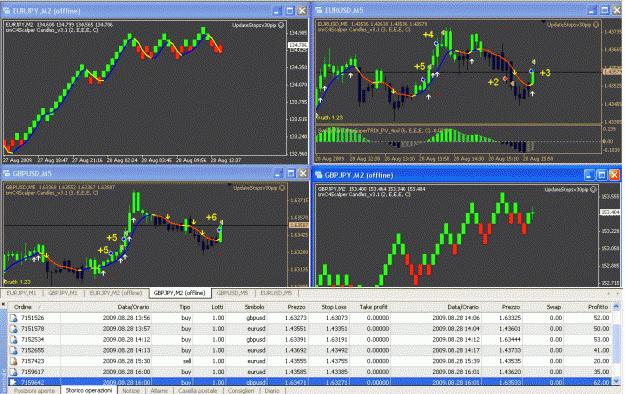Switch to the EURUSD,M5 chart tab
This screenshot has width=625, height=394.
tap(276, 293)
